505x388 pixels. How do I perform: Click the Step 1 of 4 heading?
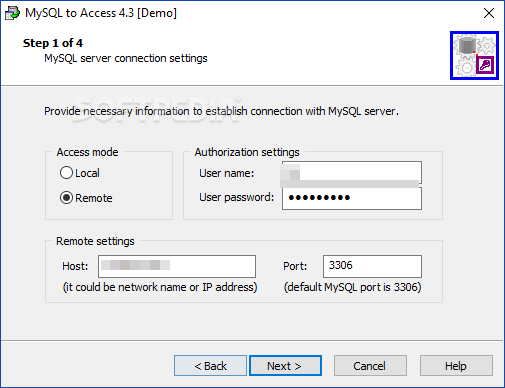coord(53,43)
